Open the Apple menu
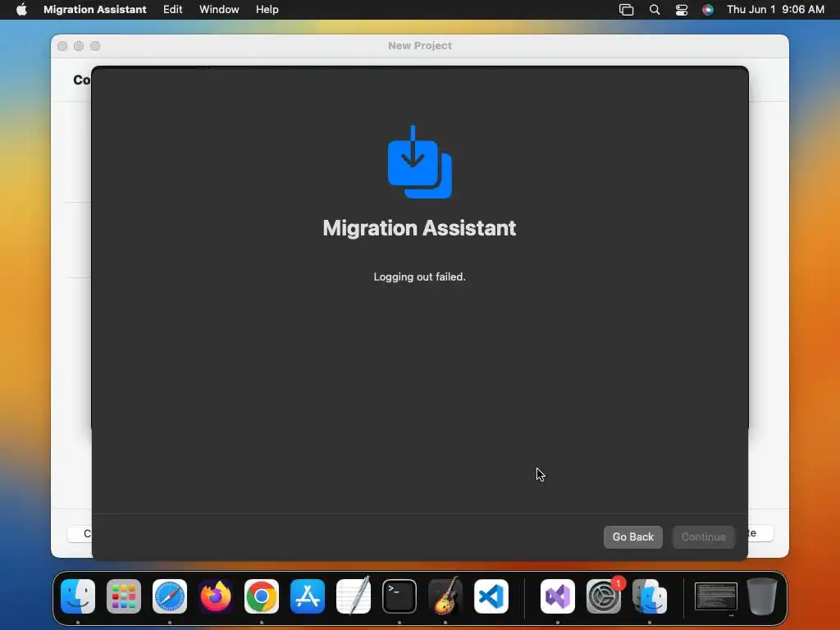840x630 pixels. tap(21, 10)
